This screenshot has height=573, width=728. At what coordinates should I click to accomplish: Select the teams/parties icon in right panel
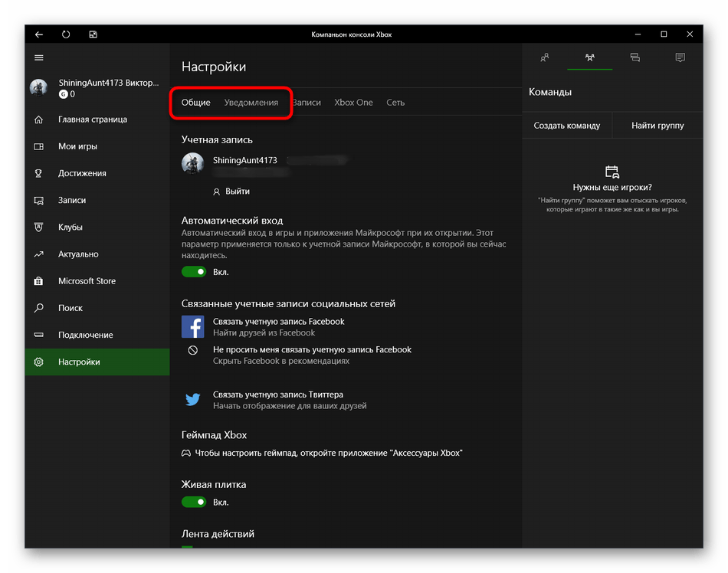coord(589,57)
